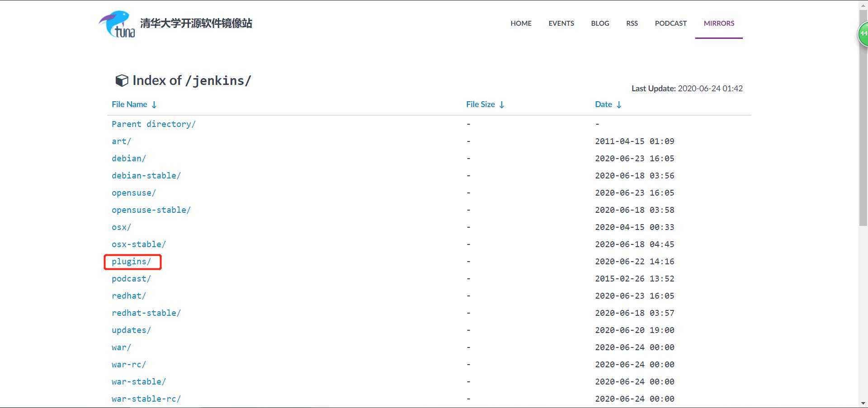
Task: Sort by Date arrow
Action: click(619, 105)
